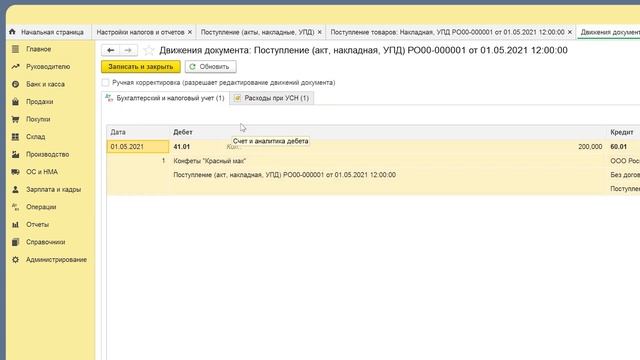Open the Администрирование section label
This screenshot has width=640, height=360.
(56, 260)
